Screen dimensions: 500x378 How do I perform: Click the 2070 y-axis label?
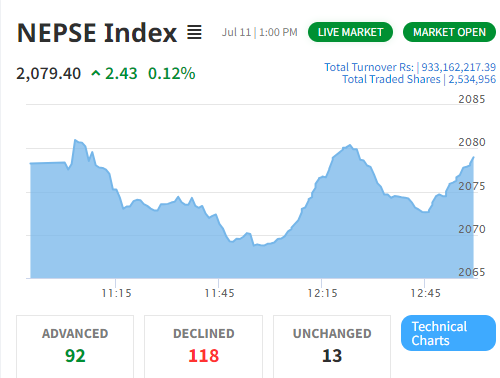click(x=472, y=229)
